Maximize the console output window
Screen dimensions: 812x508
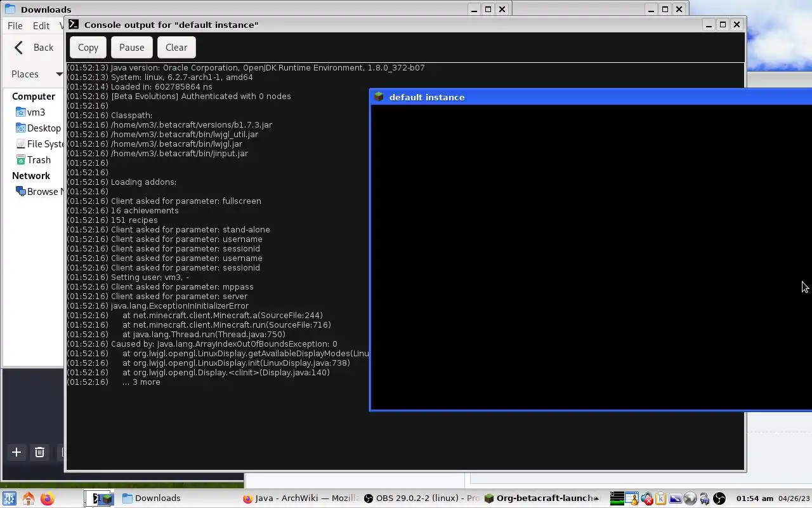pyautogui.click(x=723, y=24)
